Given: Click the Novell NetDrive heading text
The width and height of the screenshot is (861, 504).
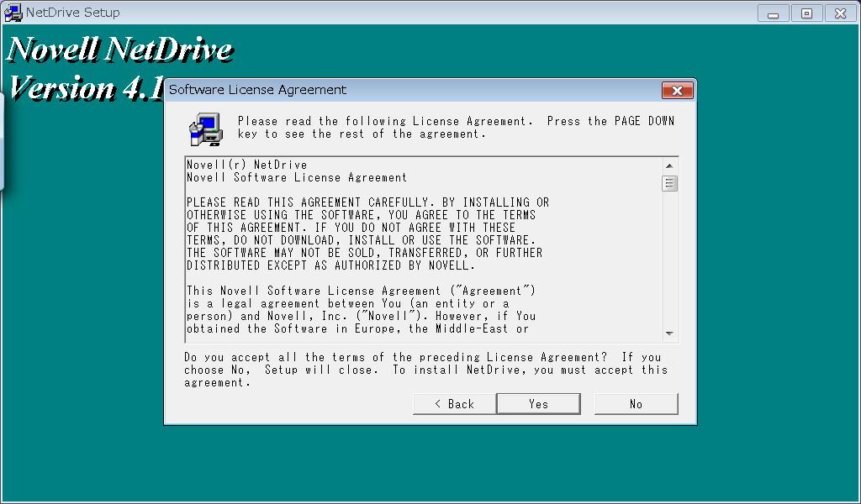Looking at the screenshot, I should pos(119,50).
